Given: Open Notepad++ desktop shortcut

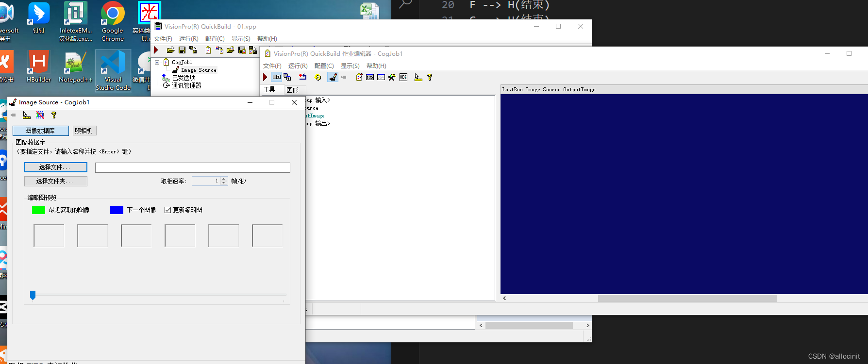Looking at the screenshot, I should (x=75, y=67).
